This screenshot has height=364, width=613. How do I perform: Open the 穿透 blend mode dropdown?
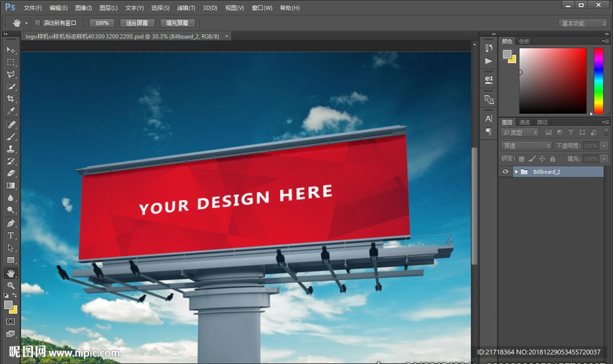tap(526, 145)
